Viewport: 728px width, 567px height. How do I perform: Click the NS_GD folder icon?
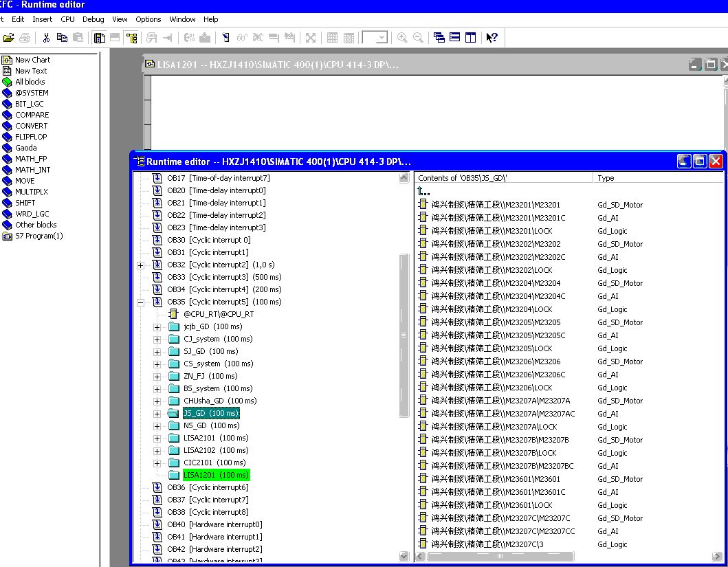(174, 425)
